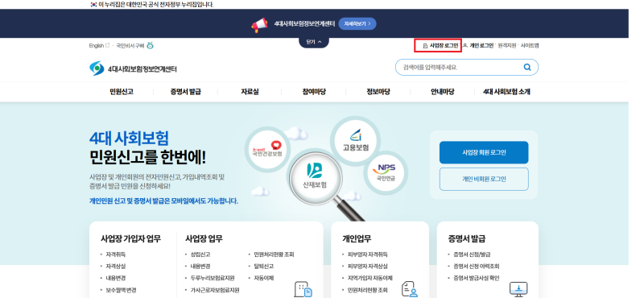
Task: Click the search magnifier icon
Action: tap(527, 68)
